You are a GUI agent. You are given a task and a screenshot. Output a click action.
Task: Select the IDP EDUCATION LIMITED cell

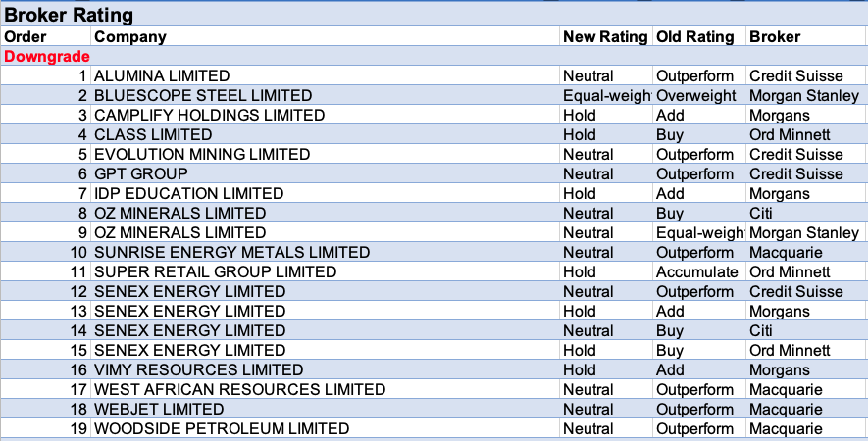coord(188,193)
